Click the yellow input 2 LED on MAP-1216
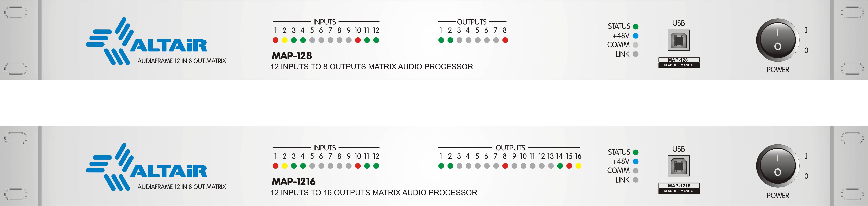868x206 pixels. coord(285,166)
